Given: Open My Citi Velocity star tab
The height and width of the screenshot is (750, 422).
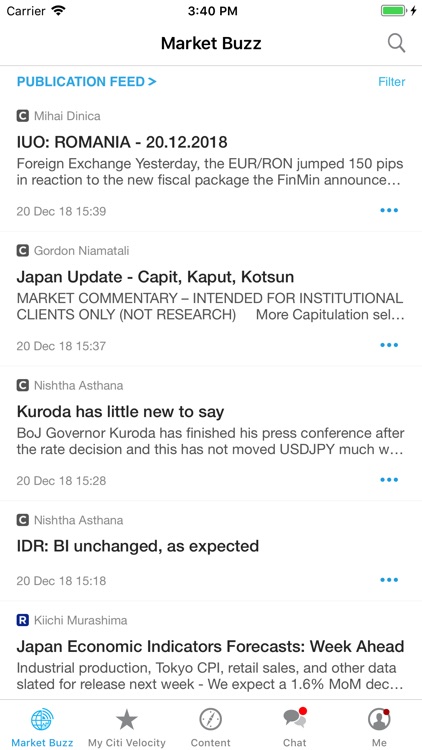Looking at the screenshot, I should coord(127,726).
